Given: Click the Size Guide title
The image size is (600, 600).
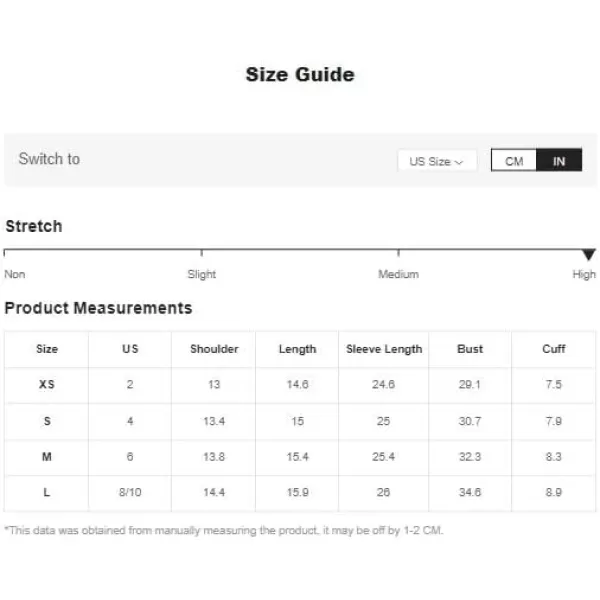Looking at the screenshot, I should (x=300, y=74).
